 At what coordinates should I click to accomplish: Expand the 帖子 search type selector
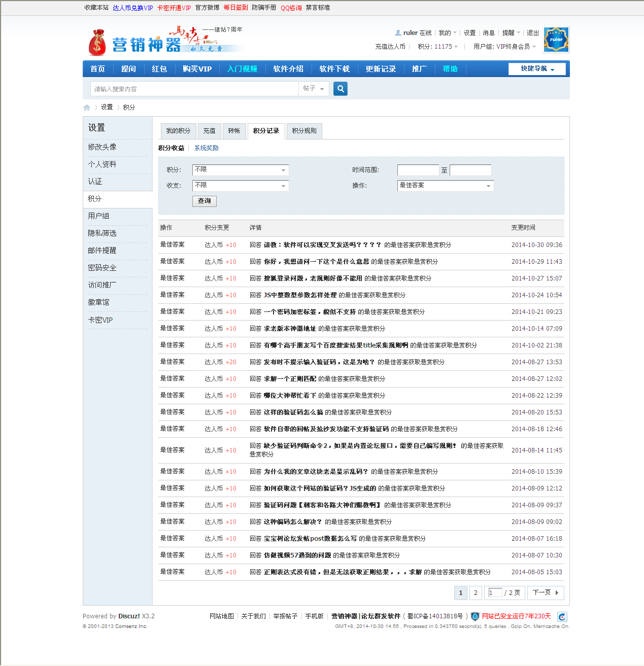click(313, 89)
